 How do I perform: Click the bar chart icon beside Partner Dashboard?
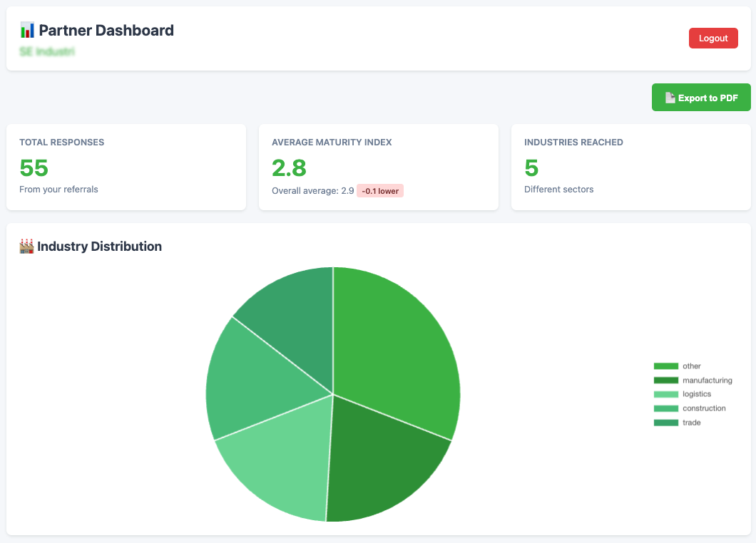pos(27,30)
